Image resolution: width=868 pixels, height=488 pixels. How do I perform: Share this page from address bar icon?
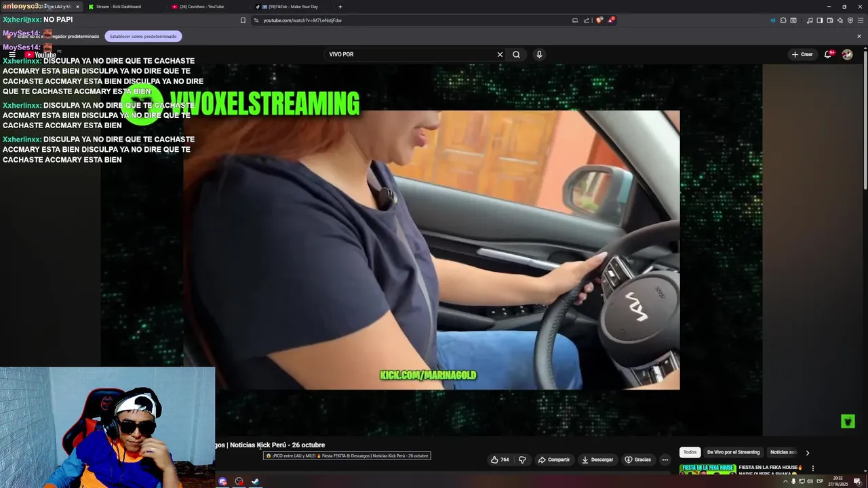pyautogui.click(x=587, y=20)
